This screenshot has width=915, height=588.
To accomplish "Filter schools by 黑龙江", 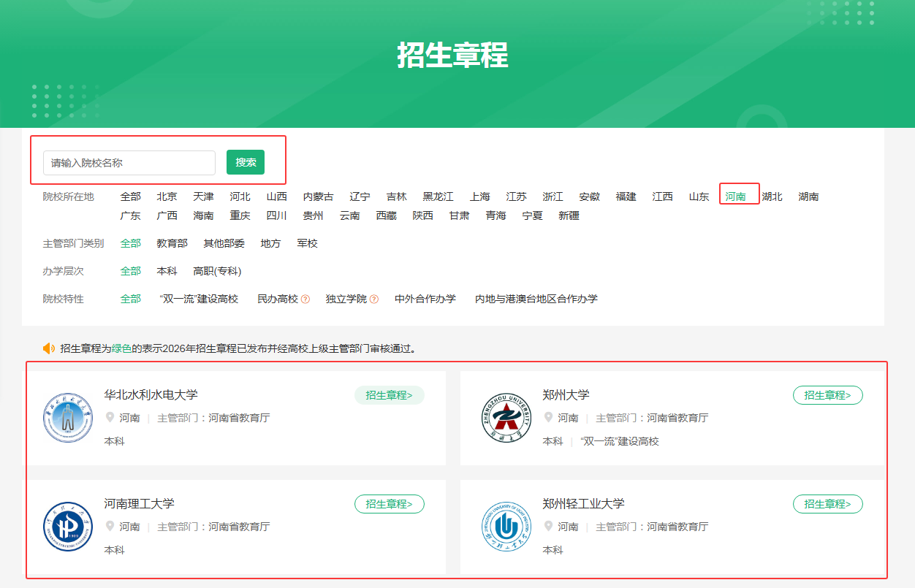I will point(438,196).
